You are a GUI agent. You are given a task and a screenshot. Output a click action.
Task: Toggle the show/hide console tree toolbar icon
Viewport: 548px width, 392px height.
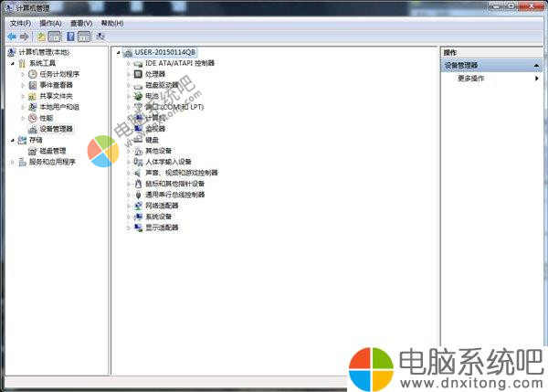point(54,37)
